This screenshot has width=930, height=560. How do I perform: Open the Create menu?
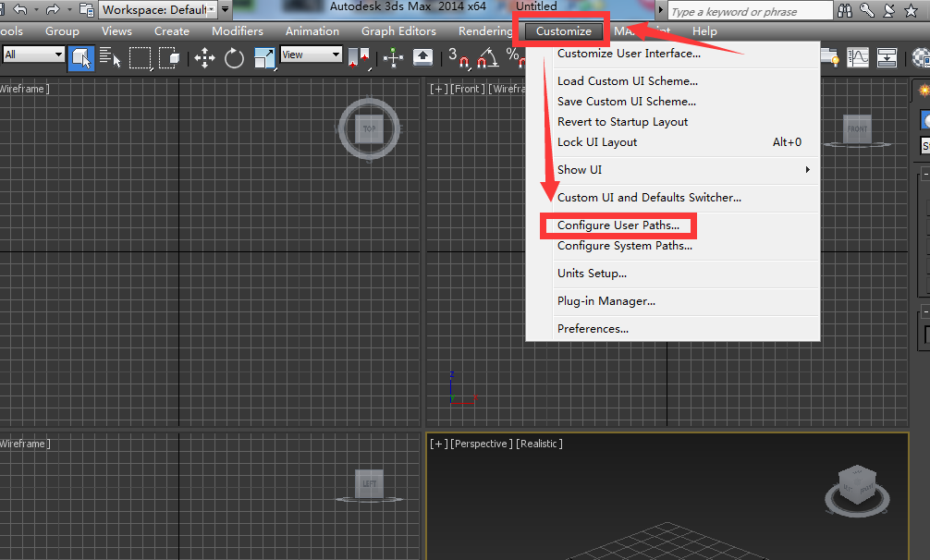tap(172, 31)
